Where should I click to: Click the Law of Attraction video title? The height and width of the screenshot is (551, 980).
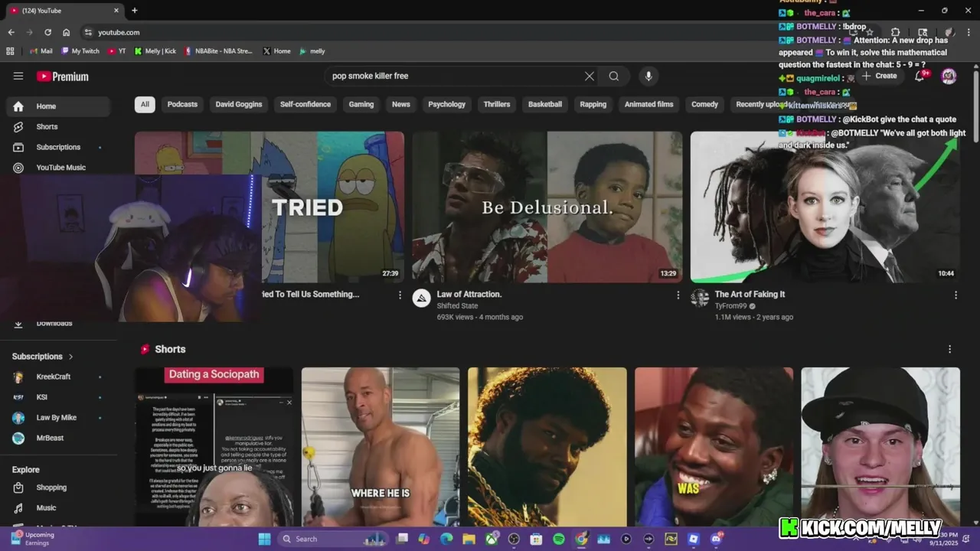coord(469,294)
